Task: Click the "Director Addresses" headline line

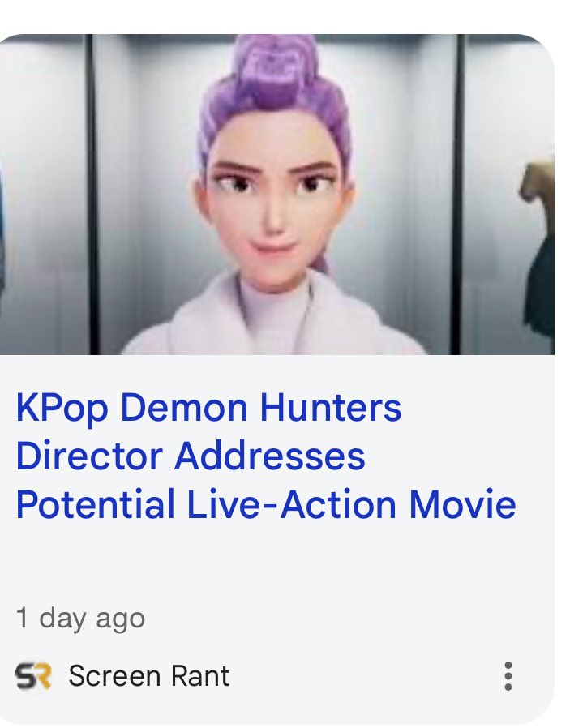Action: pyautogui.click(x=191, y=456)
